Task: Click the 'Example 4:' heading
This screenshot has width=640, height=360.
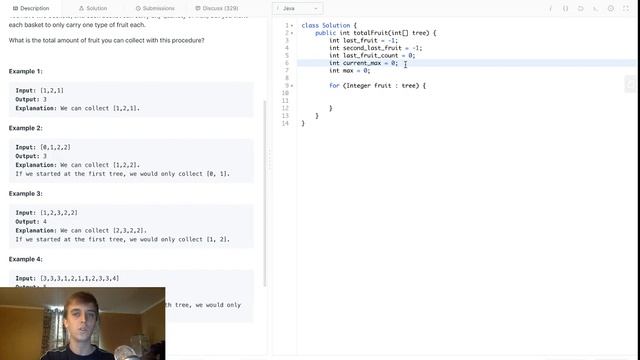Action: point(25,259)
